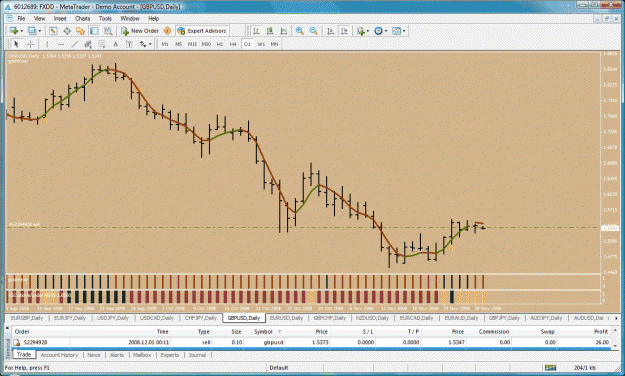Toggle the Terminal panel icon
The width and height of the screenshot is (625, 376).
coord(94,31)
